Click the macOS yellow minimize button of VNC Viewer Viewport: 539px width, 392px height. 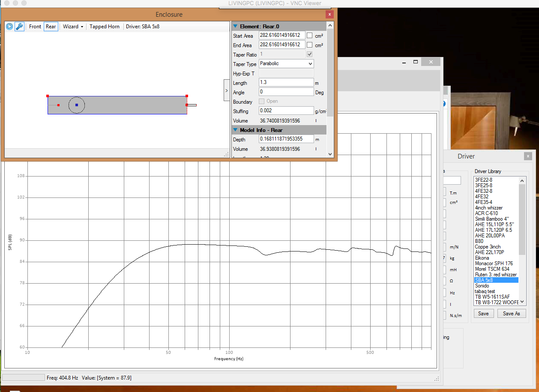[x=15, y=3]
